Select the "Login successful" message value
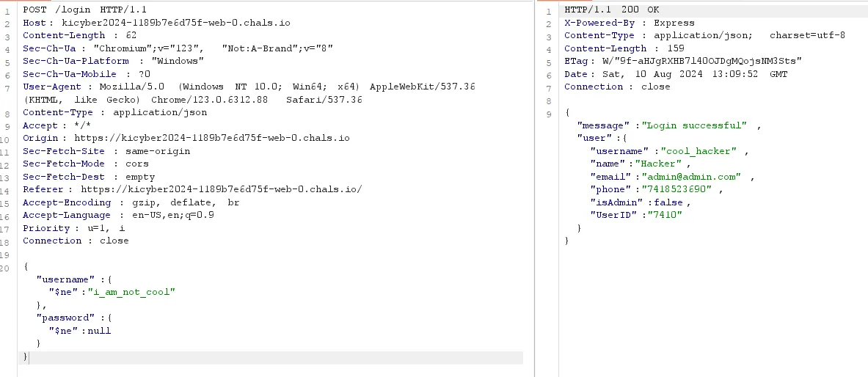Viewport: 868px width, 377px height. tap(694, 125)
